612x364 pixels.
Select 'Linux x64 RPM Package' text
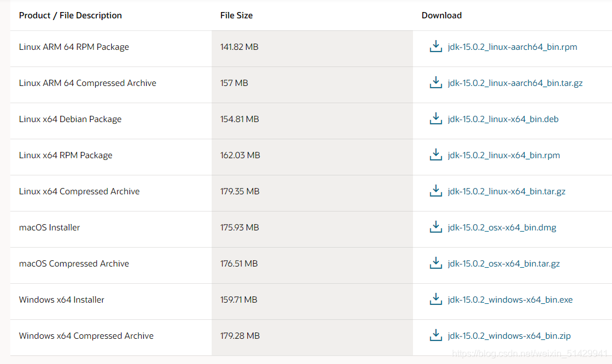pyautogui.click(x=65, y=155)
